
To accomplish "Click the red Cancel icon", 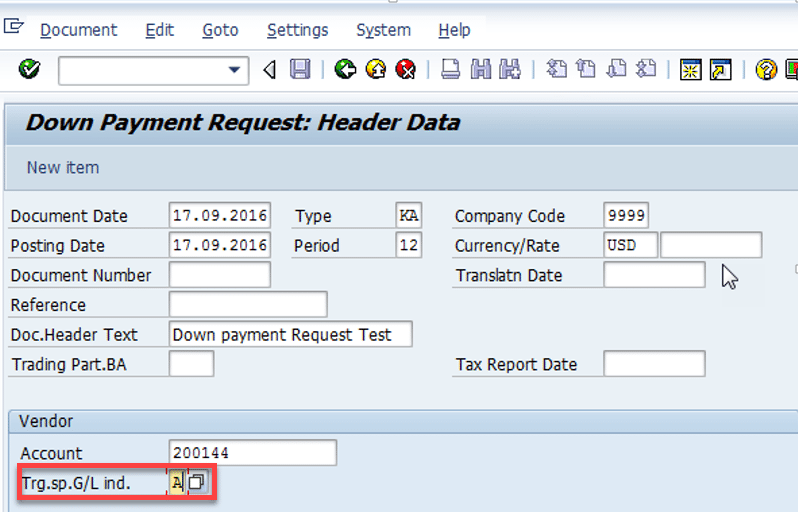I will click(406, 69).
